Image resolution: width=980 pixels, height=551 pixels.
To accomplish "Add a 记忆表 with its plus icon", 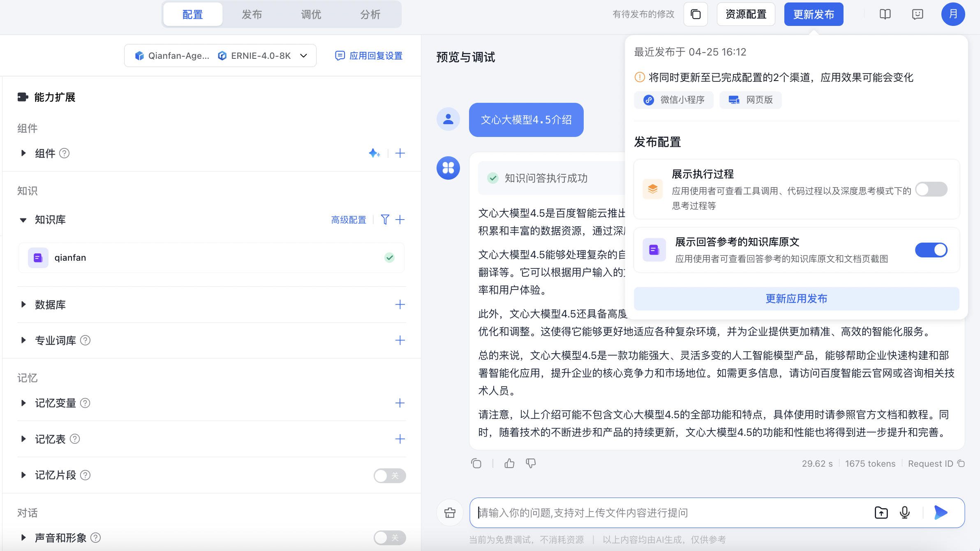I will 400,439.
